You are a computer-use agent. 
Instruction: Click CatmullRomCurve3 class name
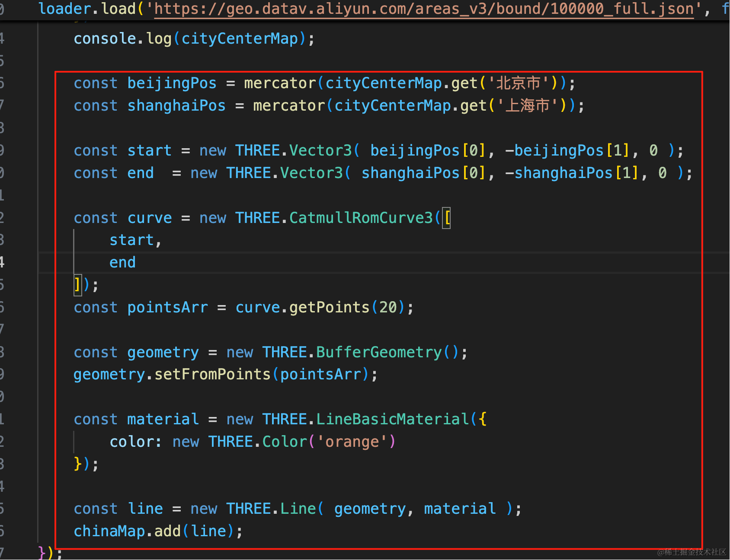[x=361, y=218]
